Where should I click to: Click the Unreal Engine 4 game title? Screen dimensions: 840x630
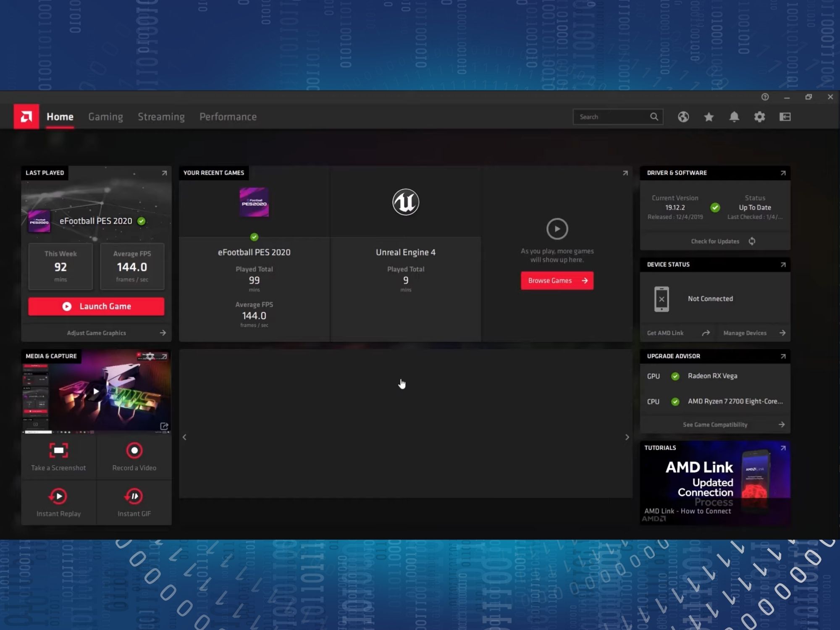pyautogui.click(x=406, y=252)
